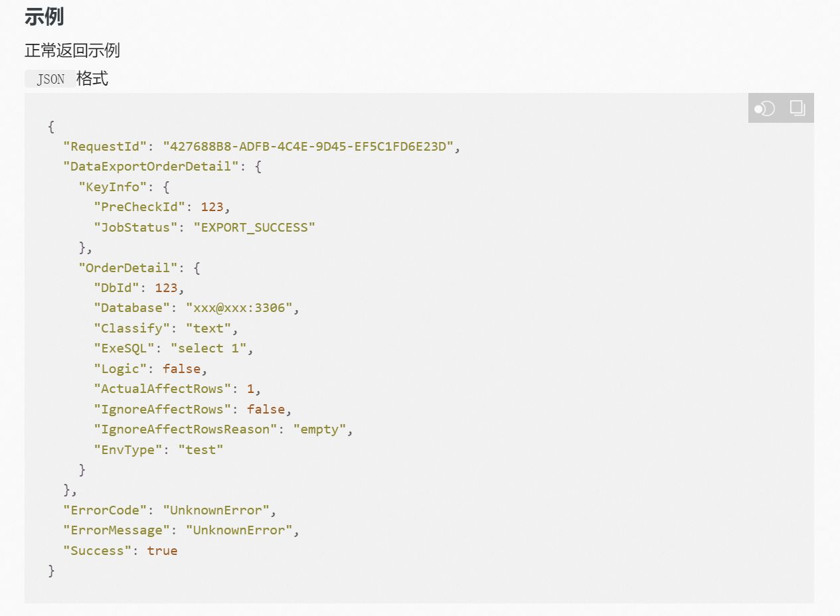
Task: Click the "PreCheckId" key
Action: coord(139,207)
